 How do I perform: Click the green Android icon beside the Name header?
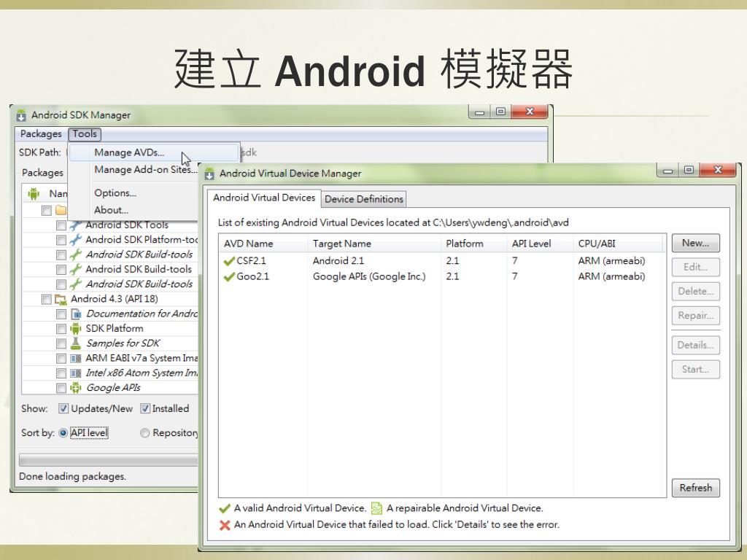click(x=34, y=194)
